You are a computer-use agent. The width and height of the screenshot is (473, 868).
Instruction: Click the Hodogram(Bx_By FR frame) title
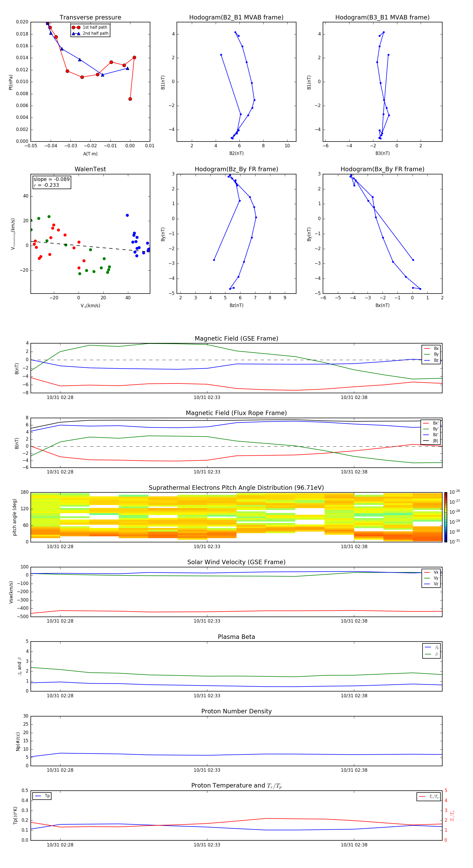pos(382,169)
